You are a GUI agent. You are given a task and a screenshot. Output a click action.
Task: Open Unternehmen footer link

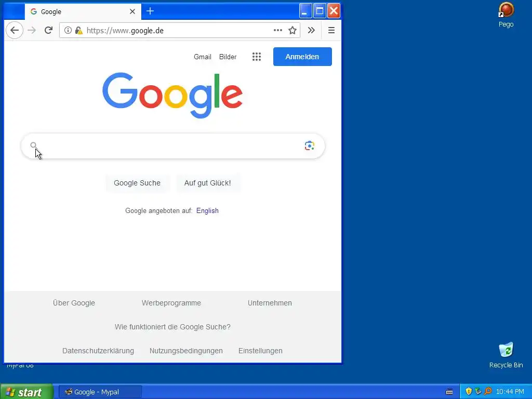pyautogui.click(x=270, y=303)
